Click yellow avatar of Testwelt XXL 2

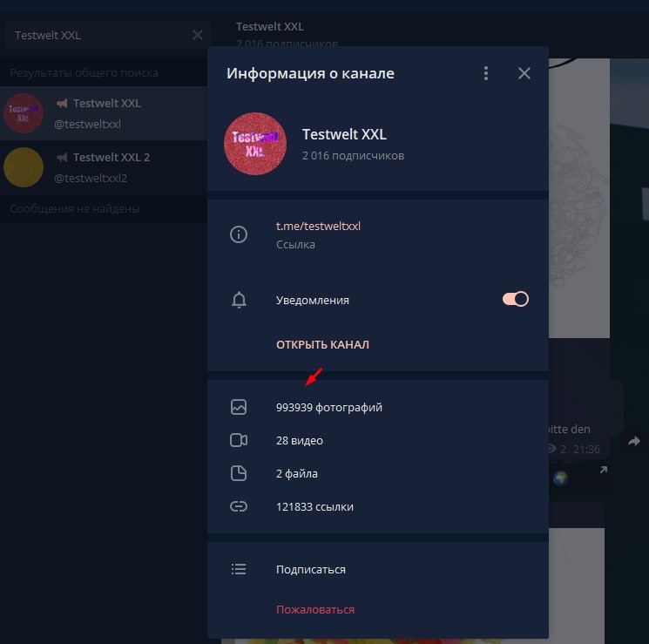pyautogui.click(x=24, y=167)
